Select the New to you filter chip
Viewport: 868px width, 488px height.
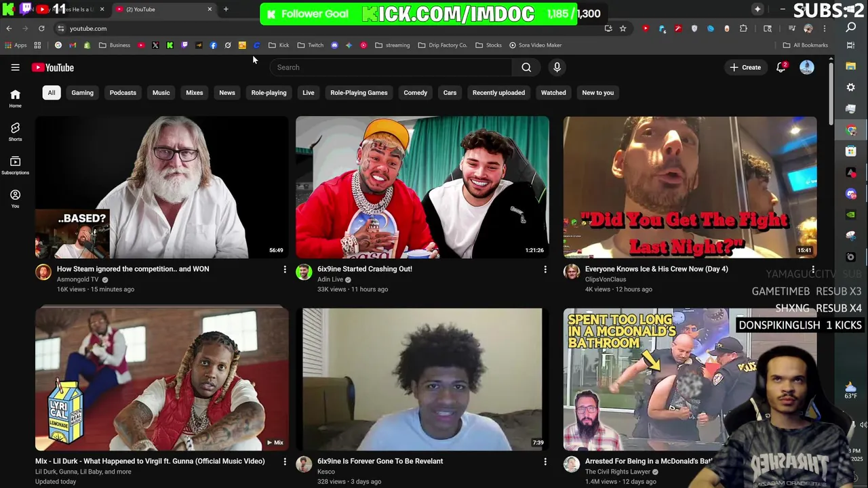click(x=597, y=92)
